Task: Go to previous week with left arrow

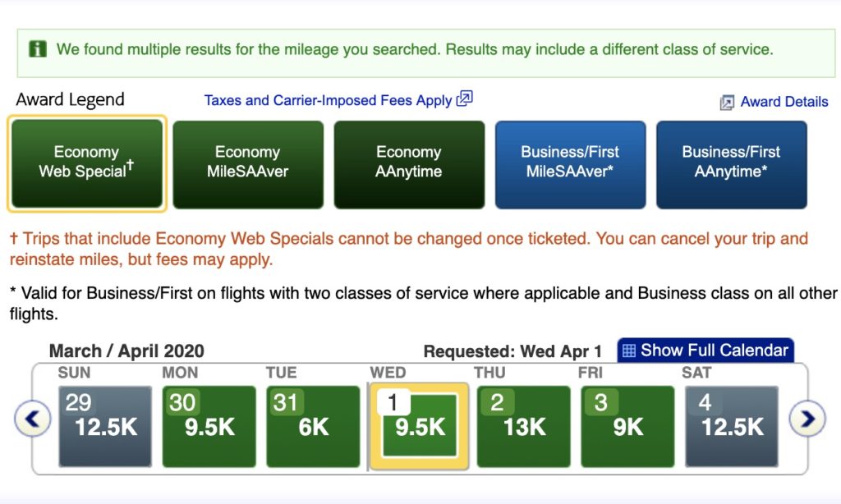Action: (x=32, y=419)
